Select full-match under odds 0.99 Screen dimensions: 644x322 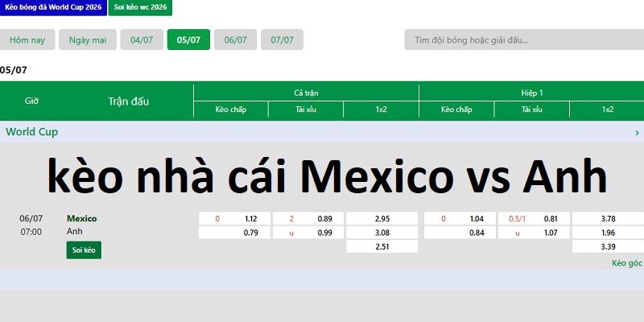coord(308,233)
